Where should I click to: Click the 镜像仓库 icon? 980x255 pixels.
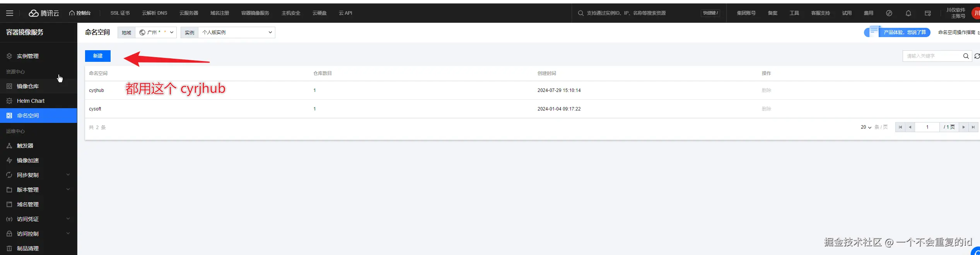[9, 86]
